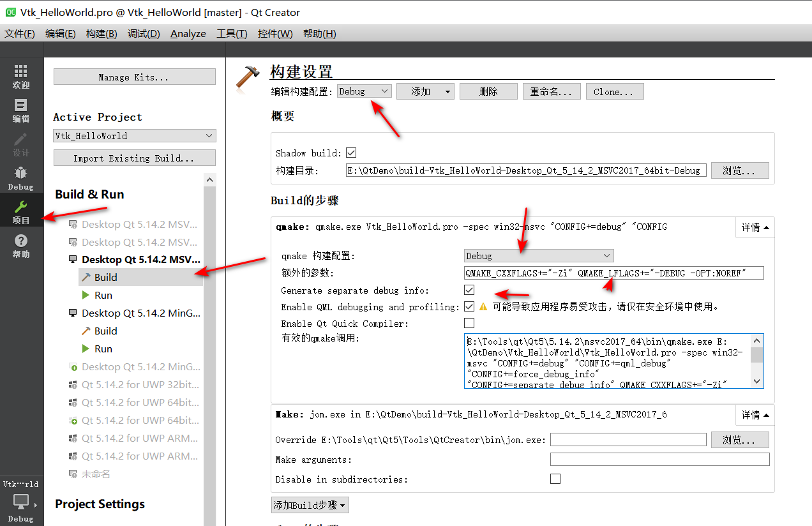Image resolution: width=812 pixels, height=526 pixels.
Task: Click the Make arguments input field
Action: coord(660,460)
